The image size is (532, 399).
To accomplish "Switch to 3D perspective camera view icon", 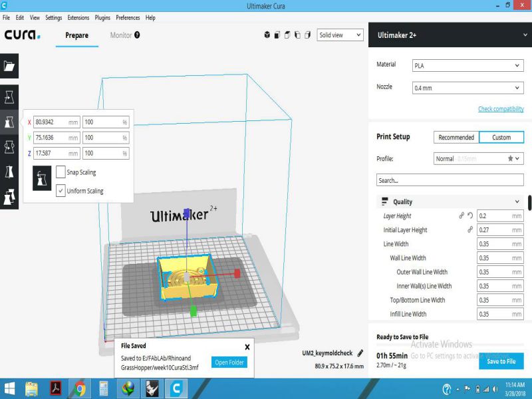I will [x=267, y=35].
